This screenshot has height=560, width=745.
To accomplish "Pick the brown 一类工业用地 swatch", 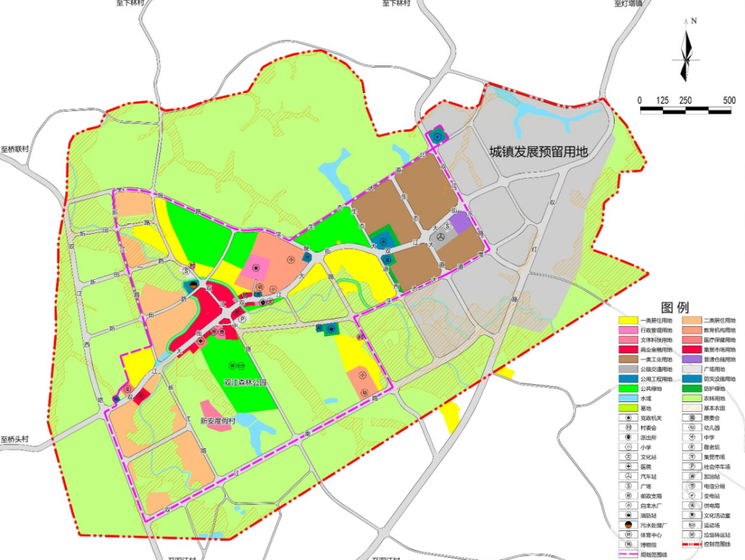I will click(628, 360).
